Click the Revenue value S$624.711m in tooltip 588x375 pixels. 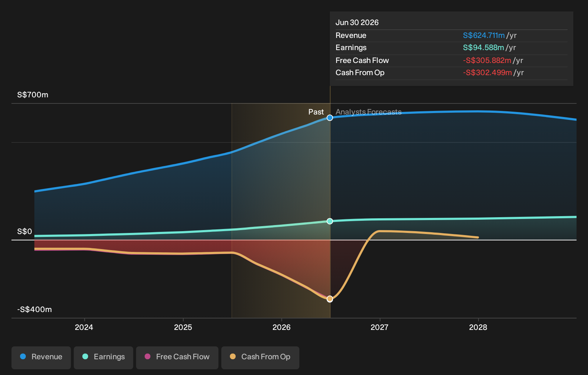(x=484, y=35)
